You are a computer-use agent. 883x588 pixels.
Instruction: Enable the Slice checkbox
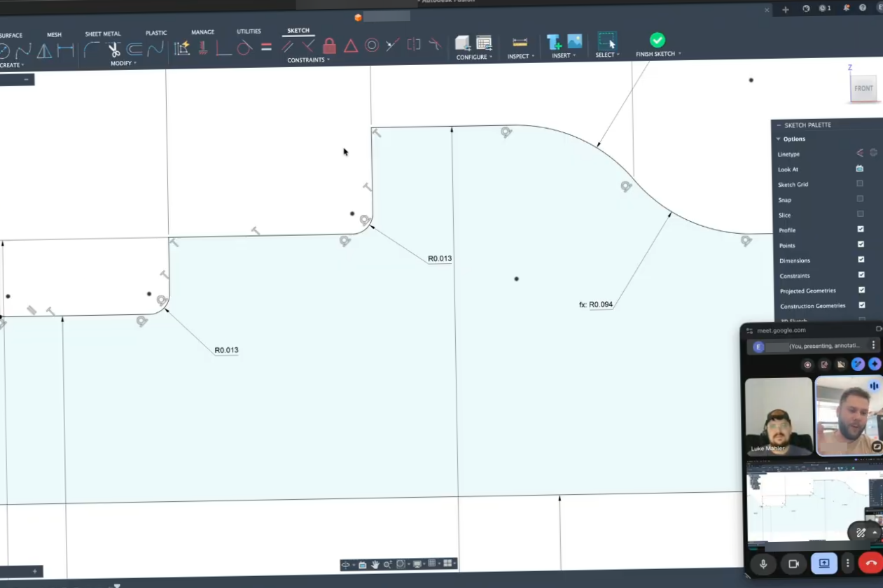(860, 214)
